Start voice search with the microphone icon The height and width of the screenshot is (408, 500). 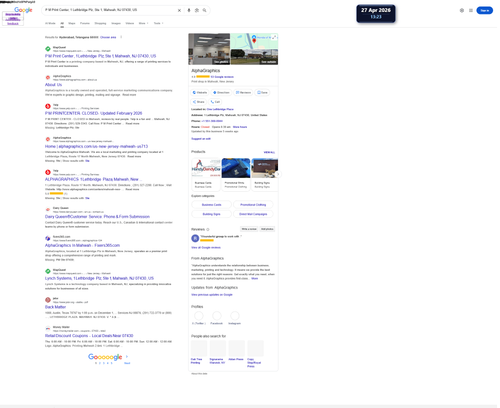click(x=189, y=10)
